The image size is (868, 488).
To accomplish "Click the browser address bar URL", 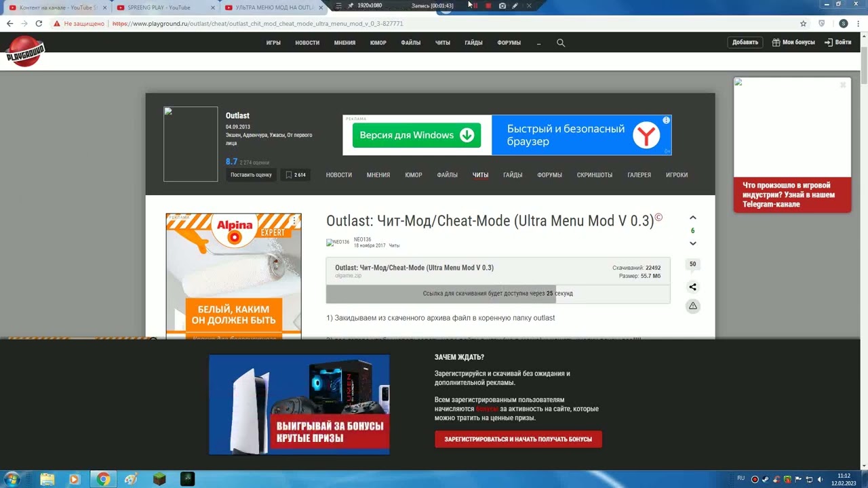I will (x=258, y=23).
